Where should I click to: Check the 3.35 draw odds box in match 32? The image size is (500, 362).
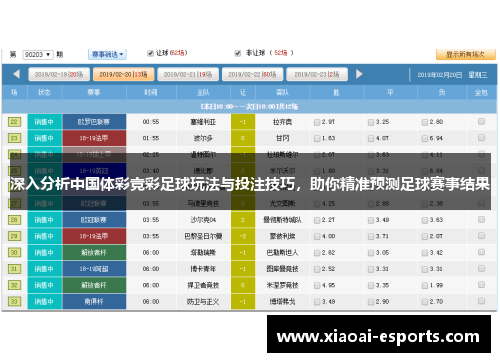pos(371,286)
